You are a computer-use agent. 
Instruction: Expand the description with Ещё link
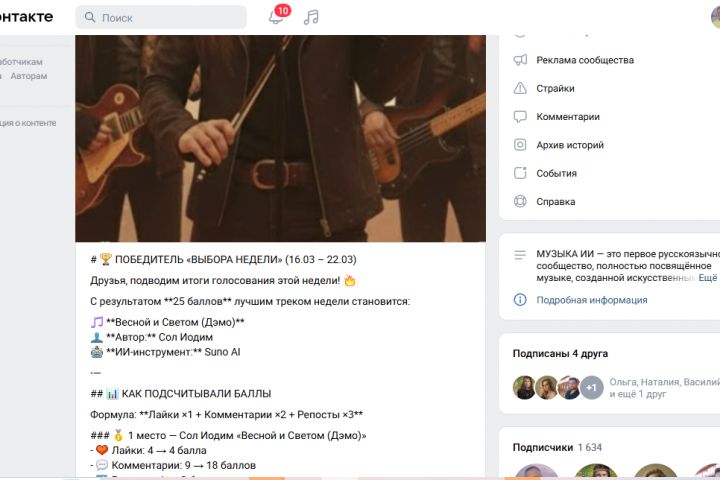[x=708, y=278]
